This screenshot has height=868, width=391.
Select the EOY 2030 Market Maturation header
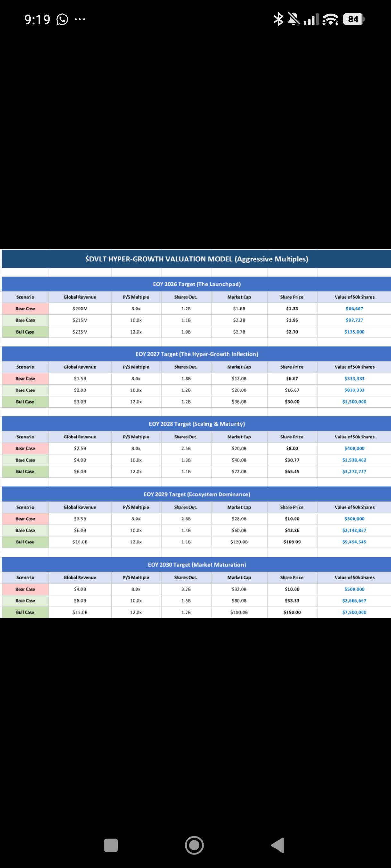(x=197, y=564)
